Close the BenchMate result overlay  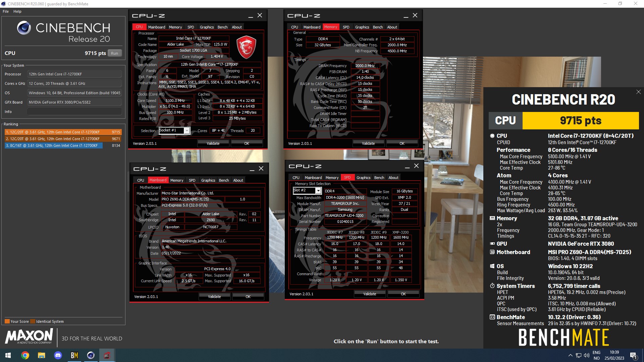point(638,92)
